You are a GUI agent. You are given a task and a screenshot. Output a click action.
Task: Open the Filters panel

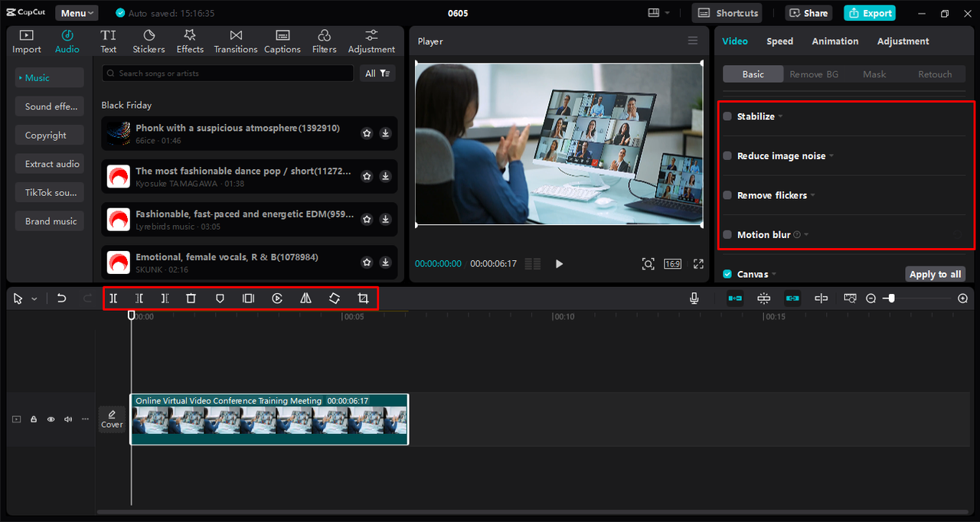tap(325, 41)
